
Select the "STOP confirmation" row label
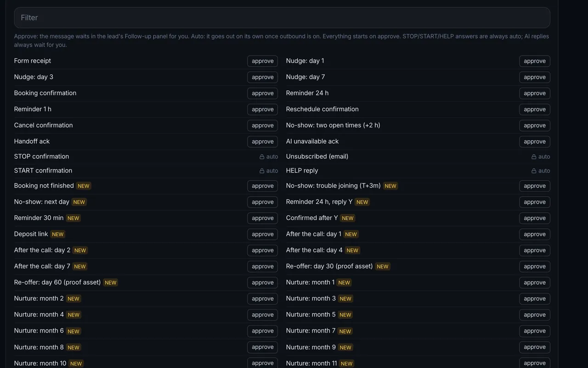pyautogui.click(x=41, y=156)
